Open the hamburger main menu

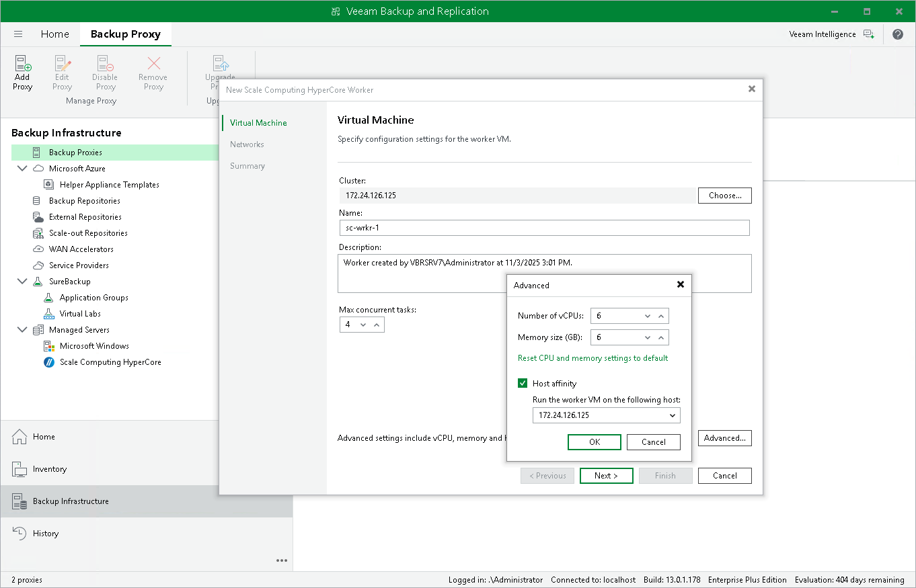tap(18, 34)
